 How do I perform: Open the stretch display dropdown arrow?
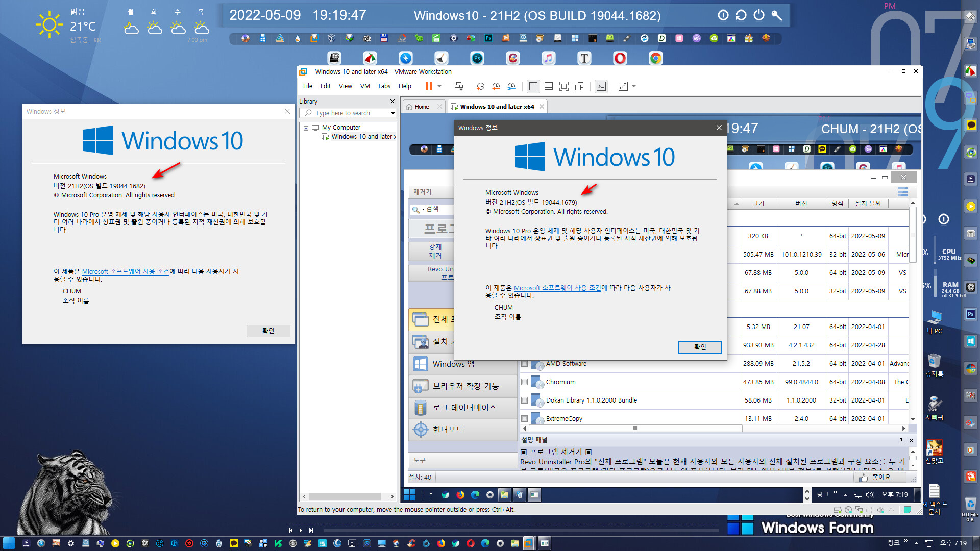[634, 86]
